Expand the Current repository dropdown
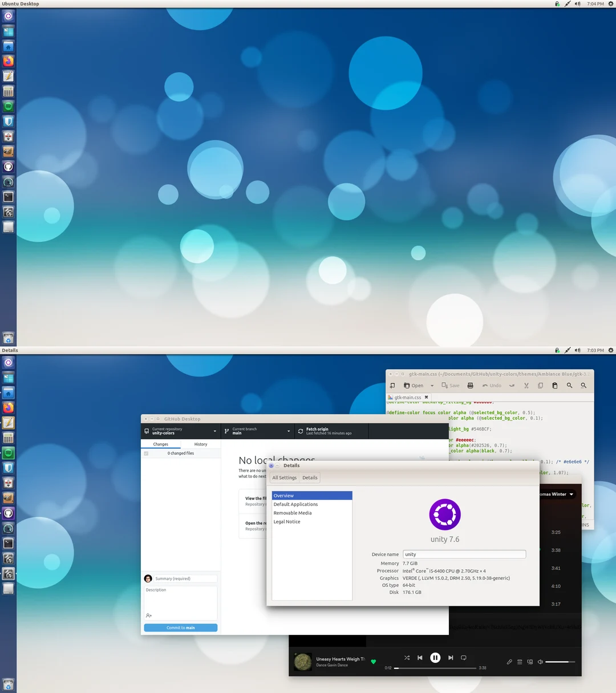 coord(214,431)
